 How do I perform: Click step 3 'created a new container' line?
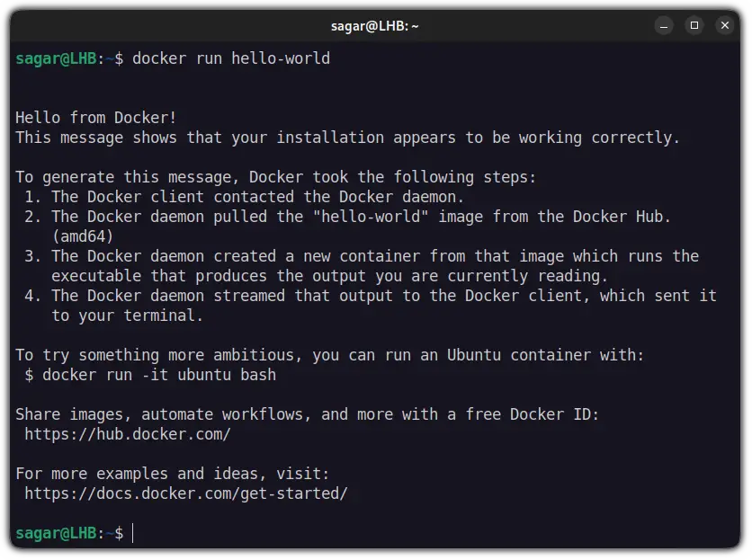pyautogui.click(x=362, y=256)
